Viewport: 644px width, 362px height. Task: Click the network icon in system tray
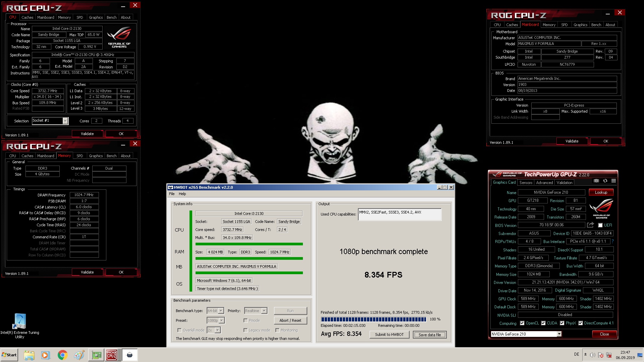(609, 355)
